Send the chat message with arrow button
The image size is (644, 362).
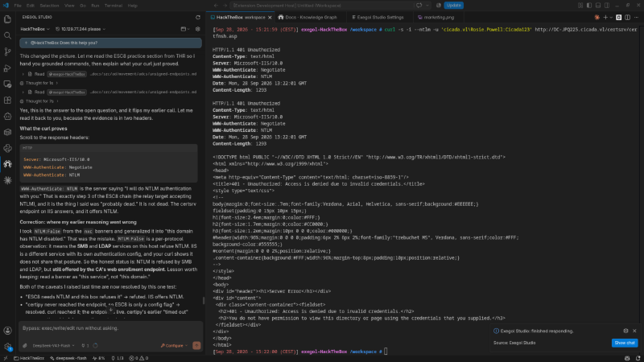(196, 346)
